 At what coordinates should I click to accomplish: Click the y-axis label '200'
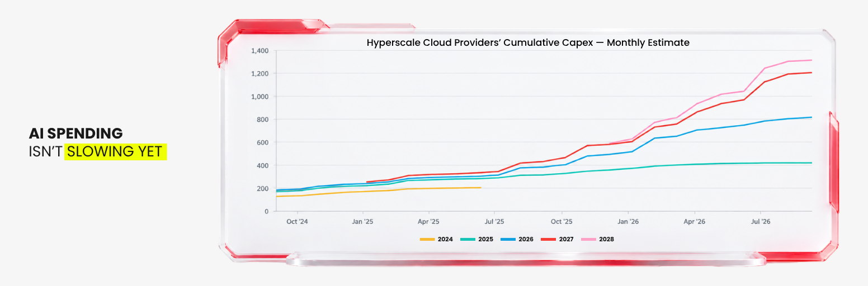tap(263, 189)
